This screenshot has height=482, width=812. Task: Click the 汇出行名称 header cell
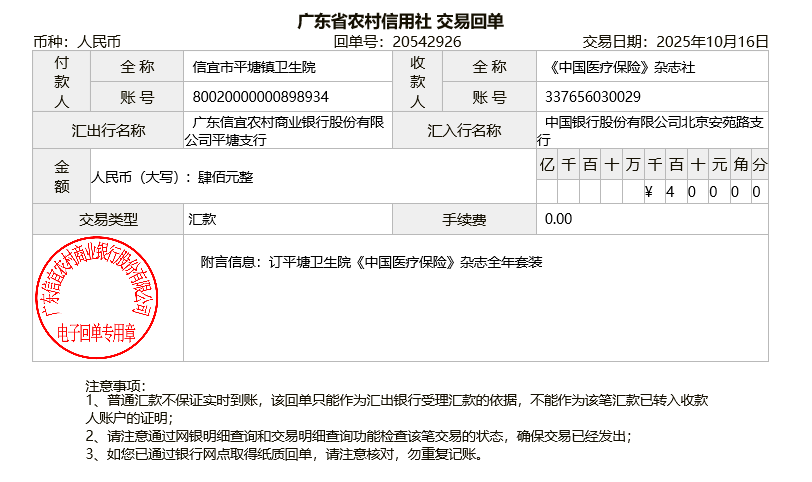pyautogui.click(x=109, y=131)
